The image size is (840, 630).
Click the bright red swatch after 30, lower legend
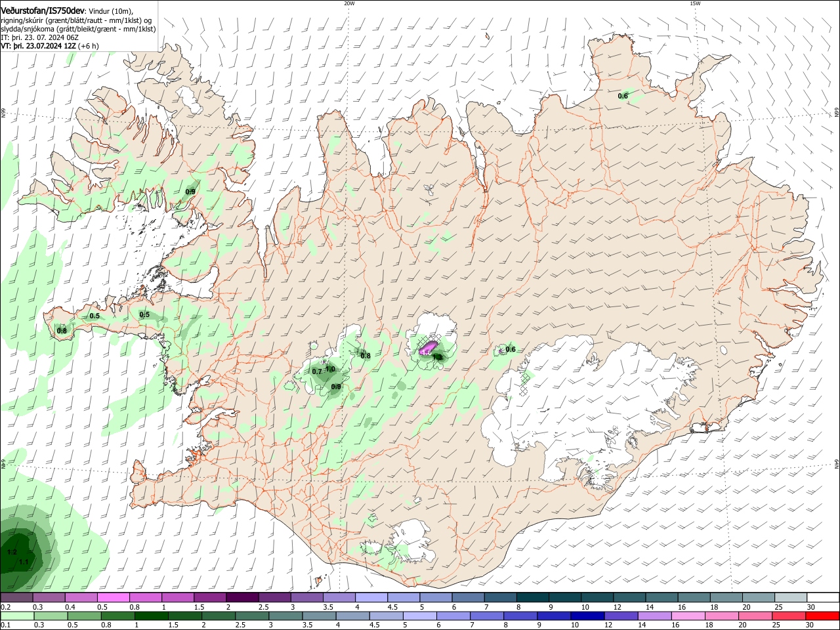[x=823, y=616]
